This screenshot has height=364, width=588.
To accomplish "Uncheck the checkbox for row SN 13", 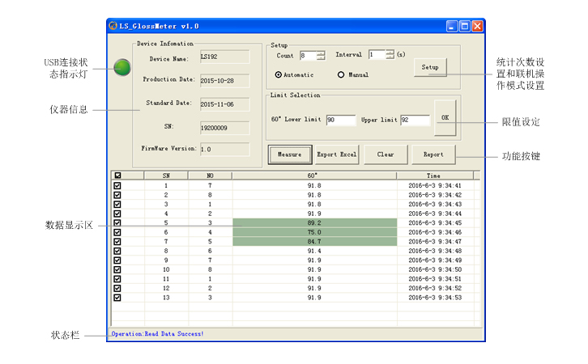I will pos(117,298).
